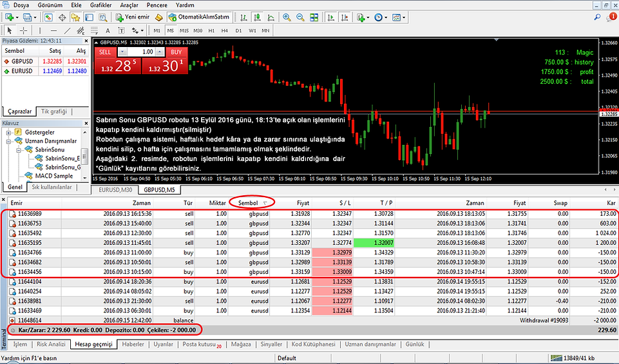This screenshot has height=364, width=619.
Task: Tile chart windows icon
Action: click(x=314, y=17)
